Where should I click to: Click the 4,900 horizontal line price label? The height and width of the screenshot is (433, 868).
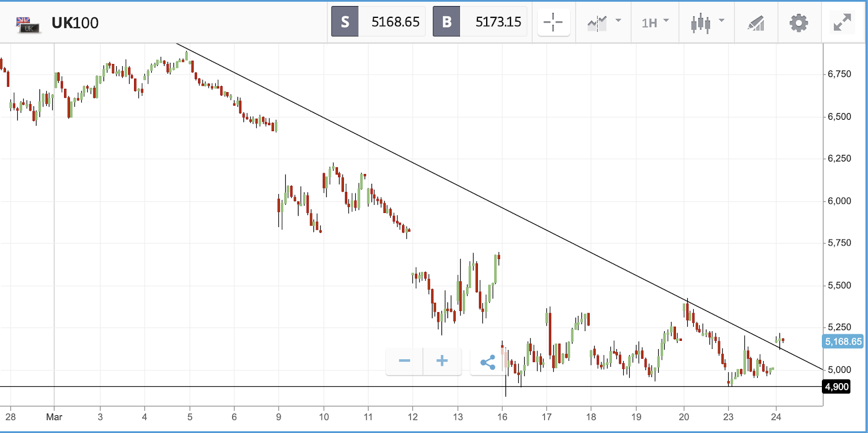click(x=837, y=386)
